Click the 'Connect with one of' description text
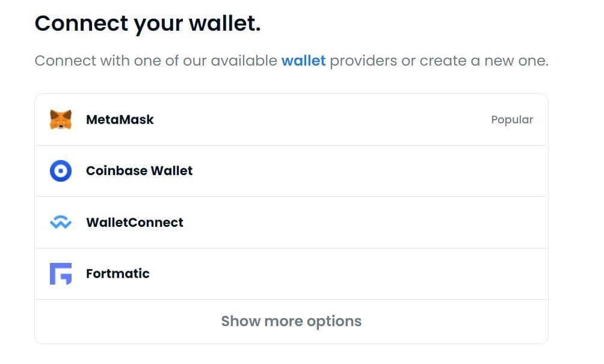The width and height of the screenshot is (604, 364). click(96, 61)
